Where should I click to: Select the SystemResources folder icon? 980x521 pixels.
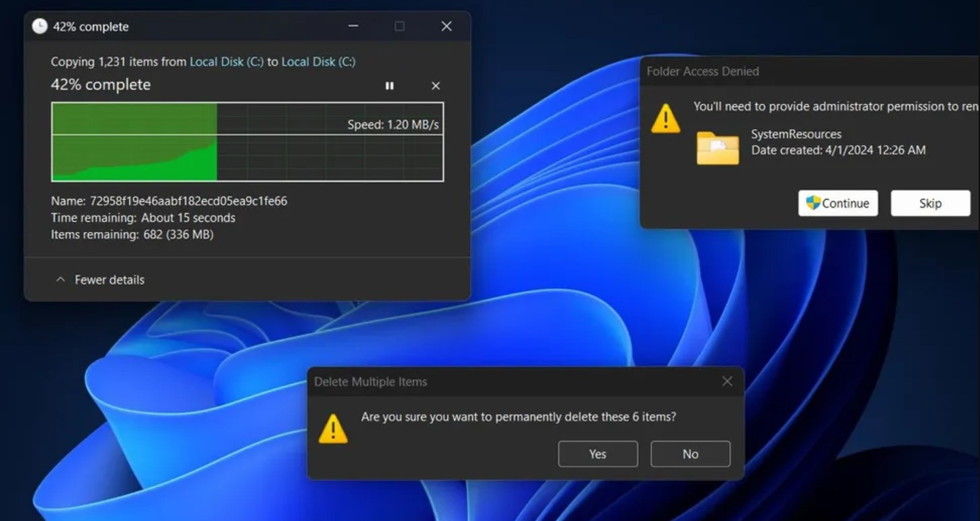718,148
